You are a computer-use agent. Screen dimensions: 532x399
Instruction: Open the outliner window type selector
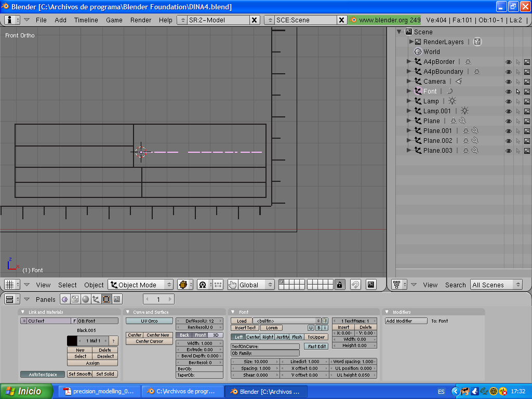click(x=400, y=285)
